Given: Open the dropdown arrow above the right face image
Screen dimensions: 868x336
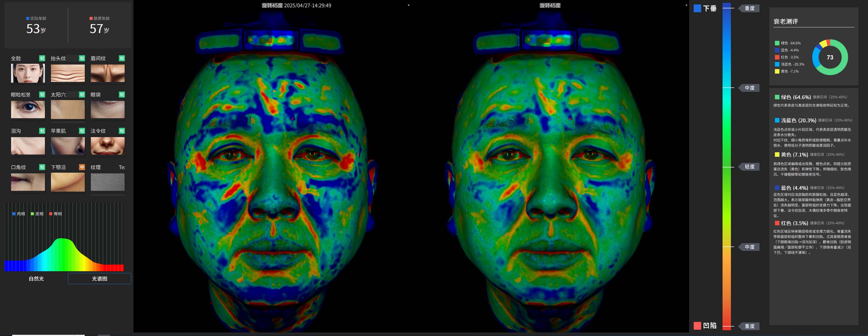Looking at the screenshot, I should [x=686, y=5].
